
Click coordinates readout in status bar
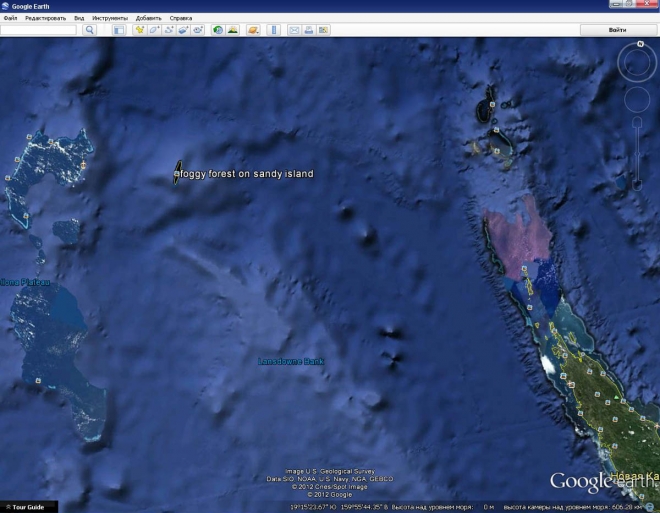[x=339, y=507]
